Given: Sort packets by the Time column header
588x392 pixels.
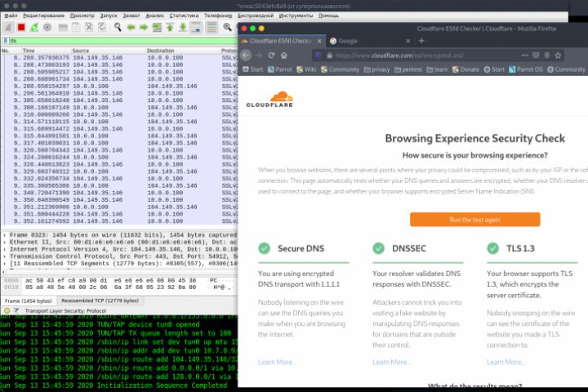Looking at the screenshot, I should click(x=29, y=51).
